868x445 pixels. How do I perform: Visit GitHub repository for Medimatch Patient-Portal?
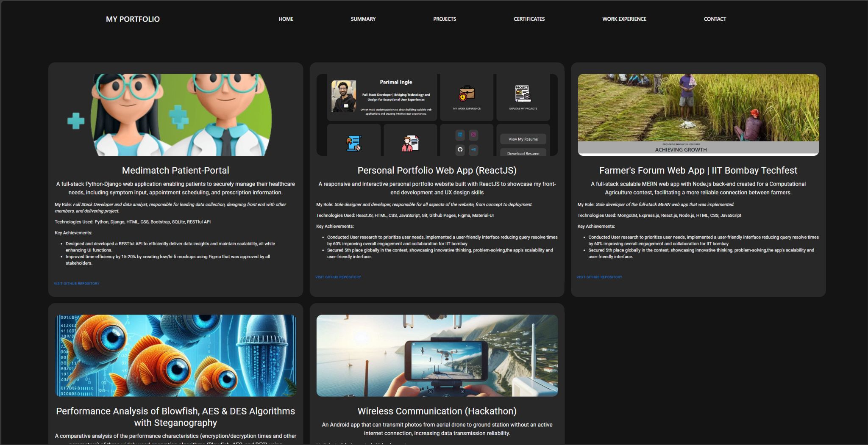tap(77, 284)
